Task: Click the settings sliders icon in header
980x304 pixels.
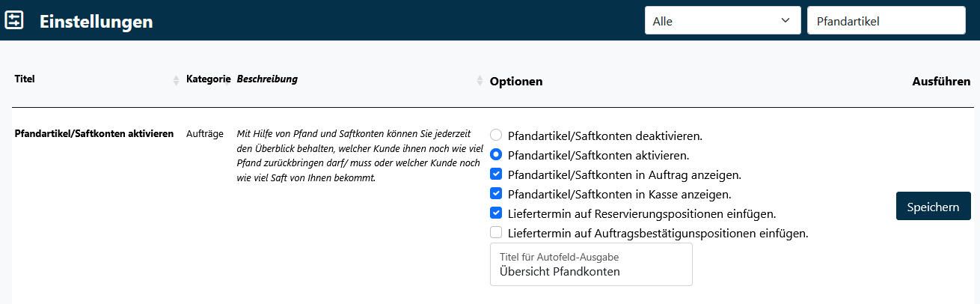Action: tap(15, 20)
